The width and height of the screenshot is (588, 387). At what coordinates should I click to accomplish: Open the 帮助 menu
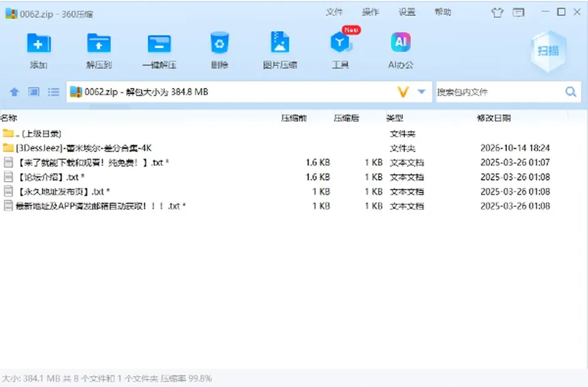[x=443, y=12]
